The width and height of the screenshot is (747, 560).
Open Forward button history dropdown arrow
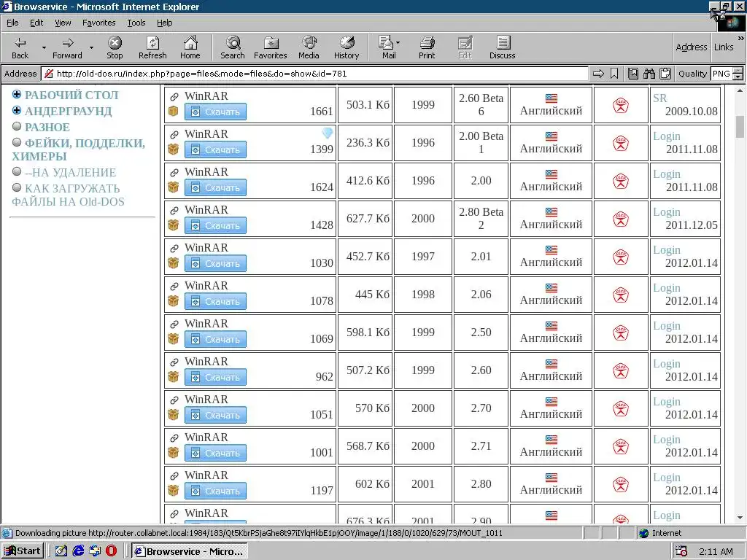[91, 47]
